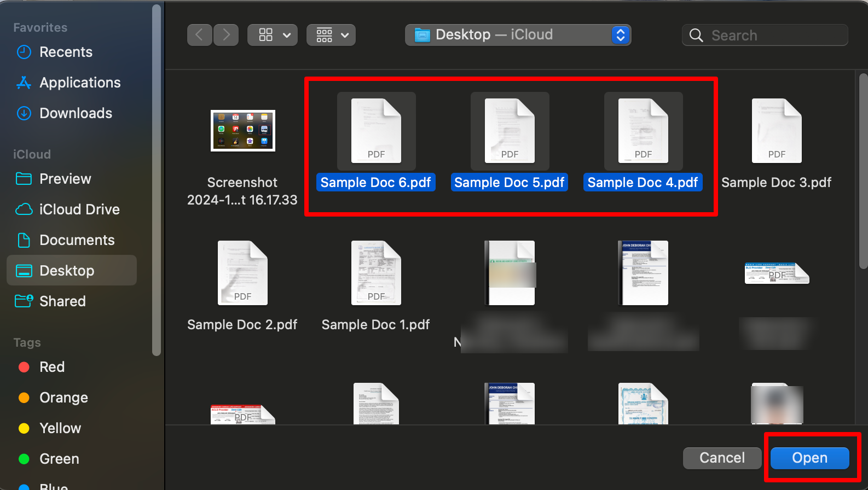Click the file area vertical scrollbar

coord(863,171)
